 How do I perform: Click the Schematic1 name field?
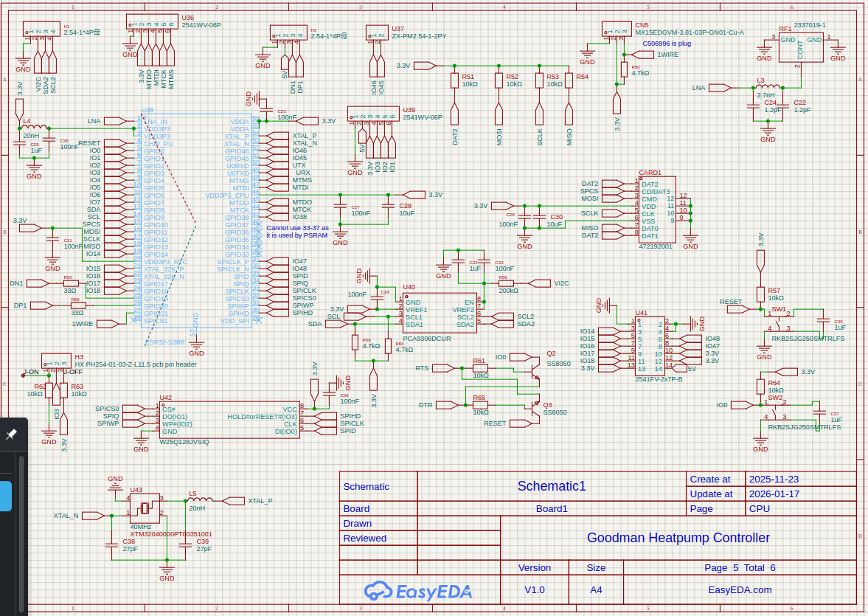(551, 485)
